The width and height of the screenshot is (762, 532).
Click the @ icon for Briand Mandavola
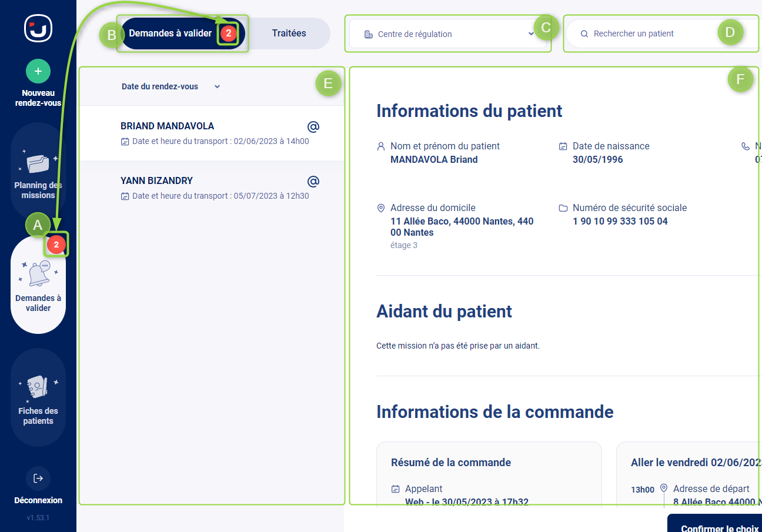coord(313,126)
